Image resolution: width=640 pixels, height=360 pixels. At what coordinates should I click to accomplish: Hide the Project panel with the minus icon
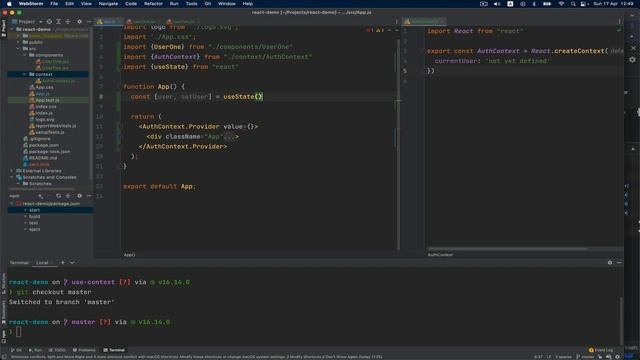(89, 21)
